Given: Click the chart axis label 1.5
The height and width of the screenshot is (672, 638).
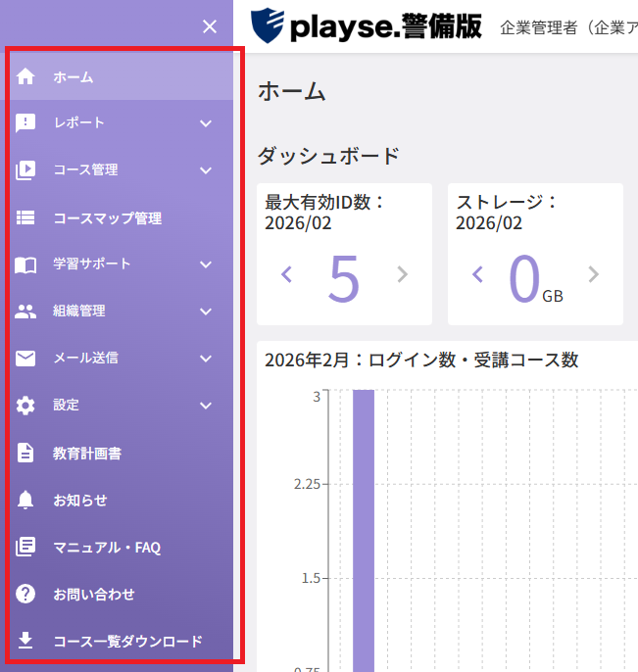Looking at the screenshot, I should pyautogui.click(x=311, y=579).
